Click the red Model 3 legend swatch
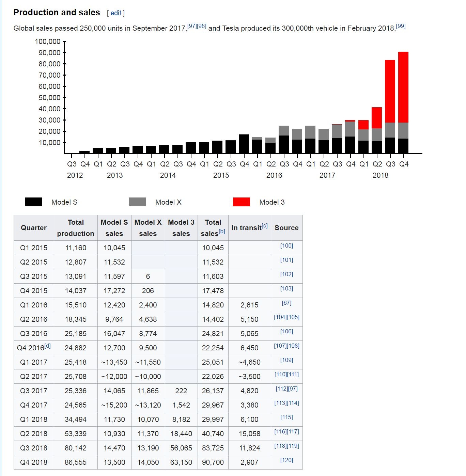The height and width of the screenshot is (476, 466). point(242,202)
